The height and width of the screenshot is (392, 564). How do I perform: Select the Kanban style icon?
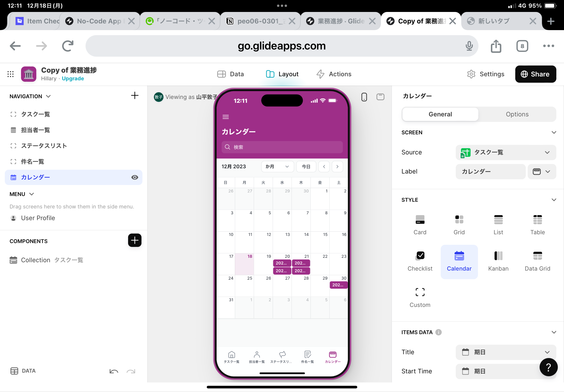pyautogui.click(x=498, y=256)
